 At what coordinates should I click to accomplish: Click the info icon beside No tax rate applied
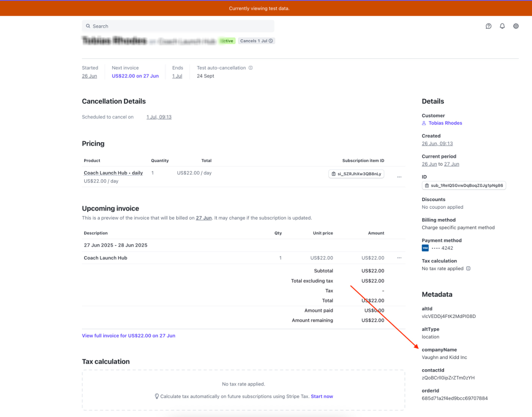tap(468, 268)
